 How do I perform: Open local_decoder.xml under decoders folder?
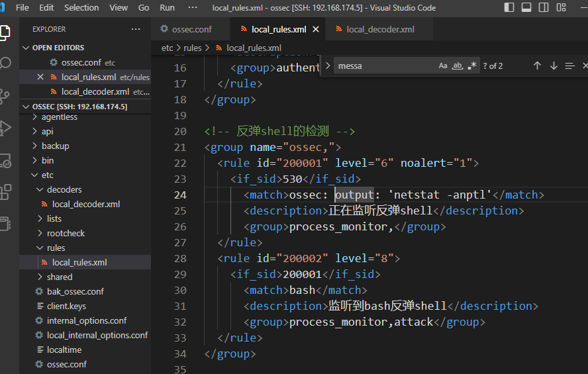click(86, 205)
